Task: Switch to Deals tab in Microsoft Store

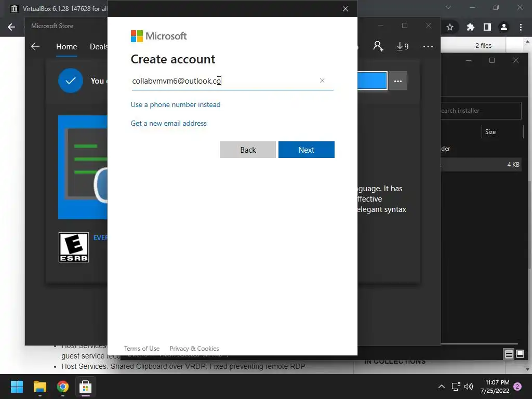Action: [x=98, y=46]
